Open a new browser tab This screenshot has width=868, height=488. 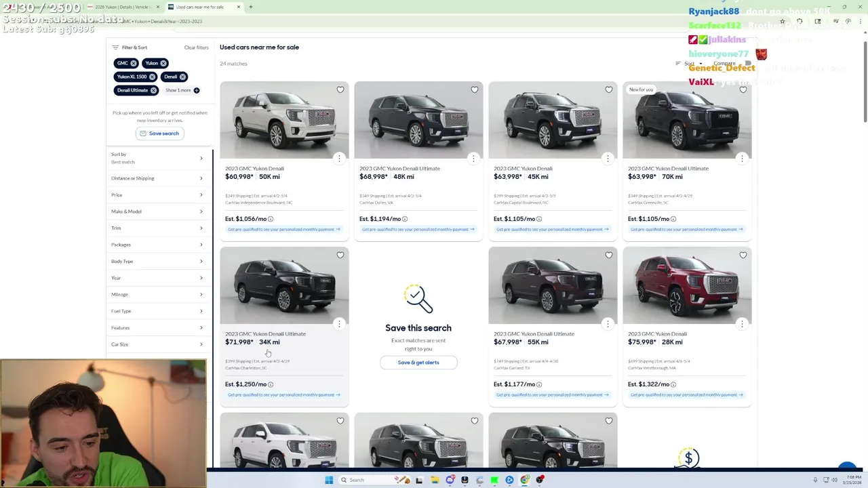click(251, 7)
